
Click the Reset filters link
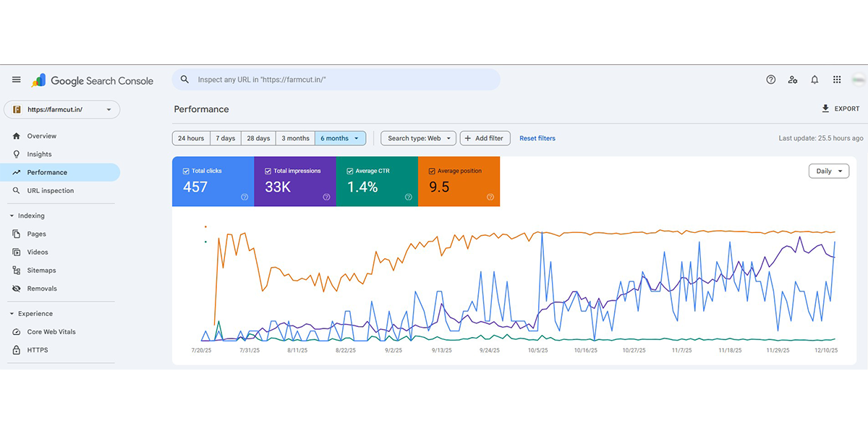537,138
